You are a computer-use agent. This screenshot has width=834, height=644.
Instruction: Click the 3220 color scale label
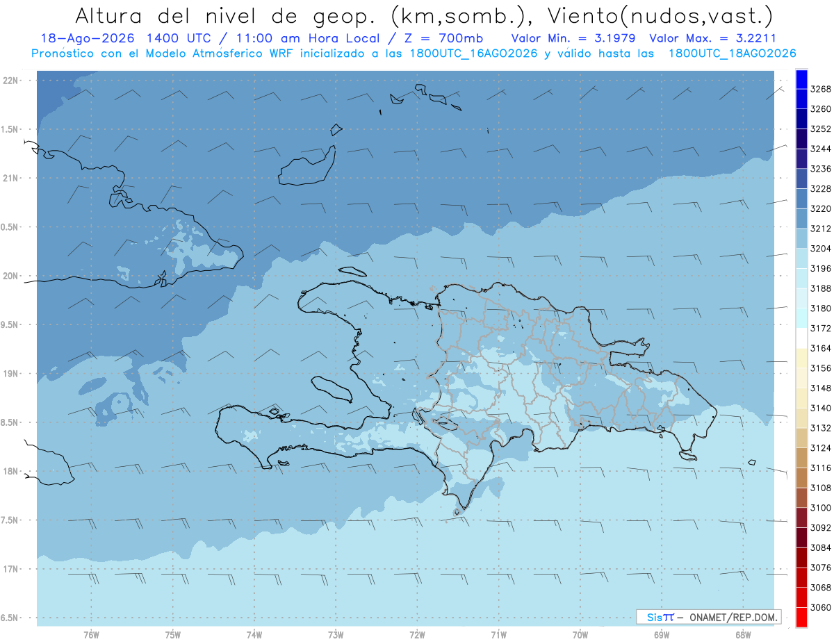[x=821, y=208]
